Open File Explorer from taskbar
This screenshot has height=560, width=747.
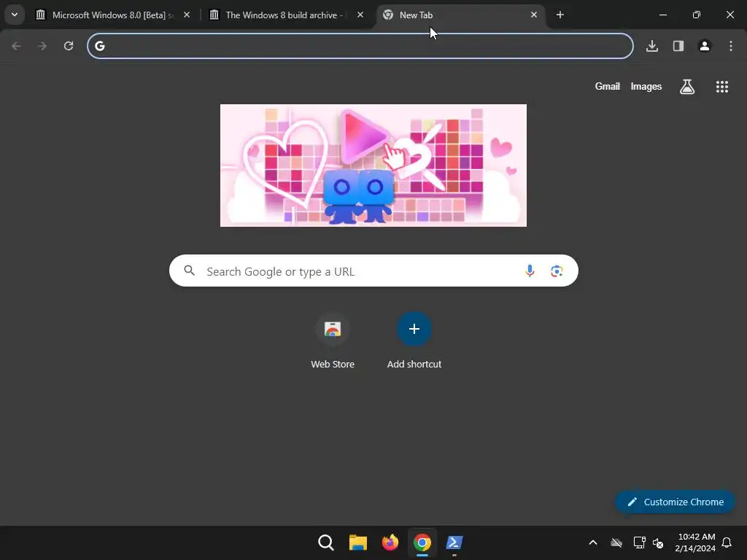[357, 542]
